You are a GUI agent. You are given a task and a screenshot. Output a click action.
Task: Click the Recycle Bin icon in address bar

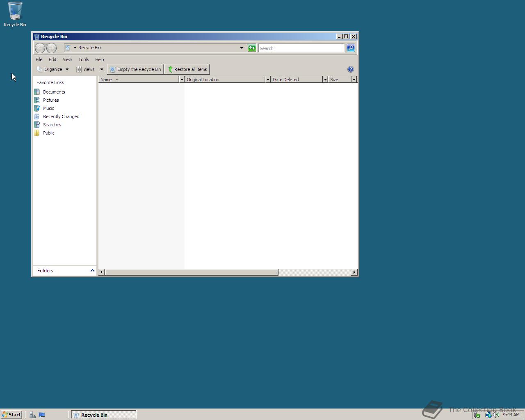[x=68, y=48]
